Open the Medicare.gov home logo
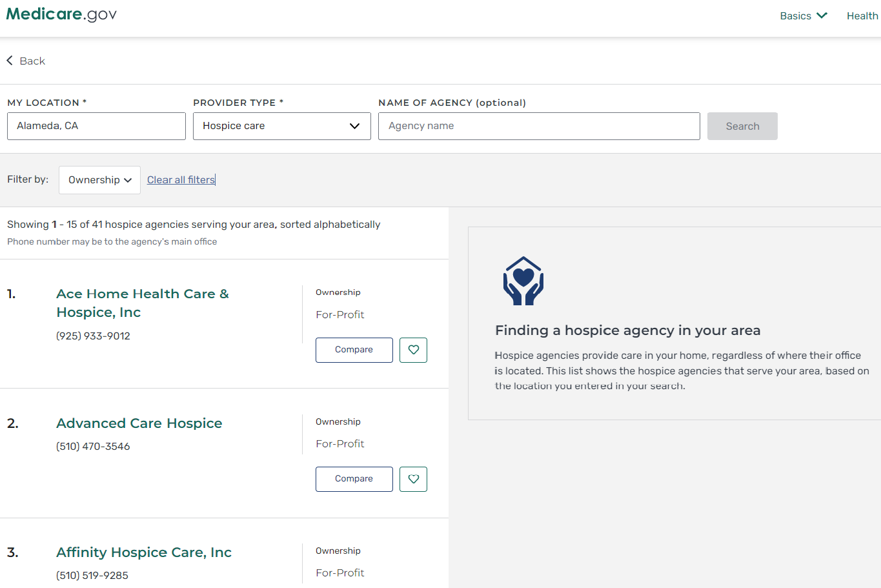 tap(61, 14)
